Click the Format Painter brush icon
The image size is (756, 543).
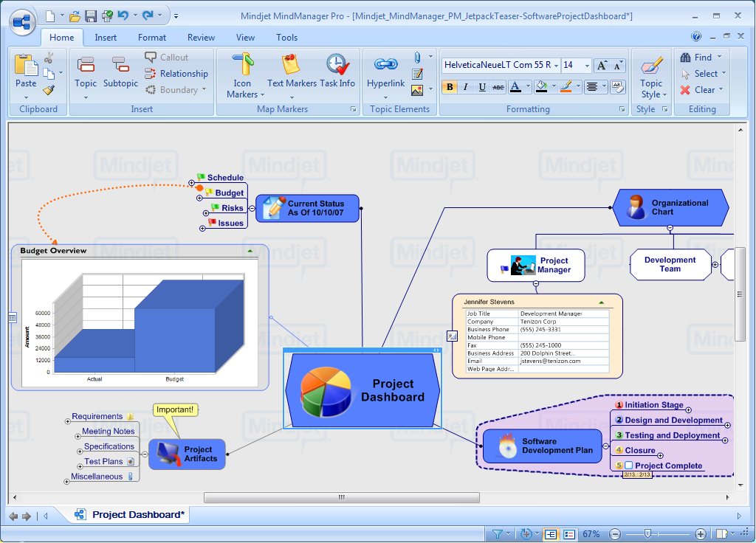49,90
